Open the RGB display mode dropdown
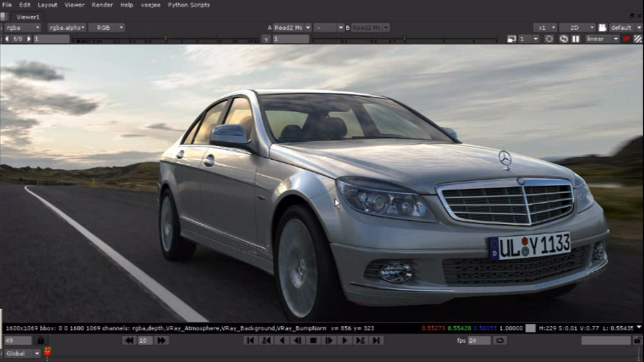The width and height of the screenshot is (644, 362). tap(107, 28)
